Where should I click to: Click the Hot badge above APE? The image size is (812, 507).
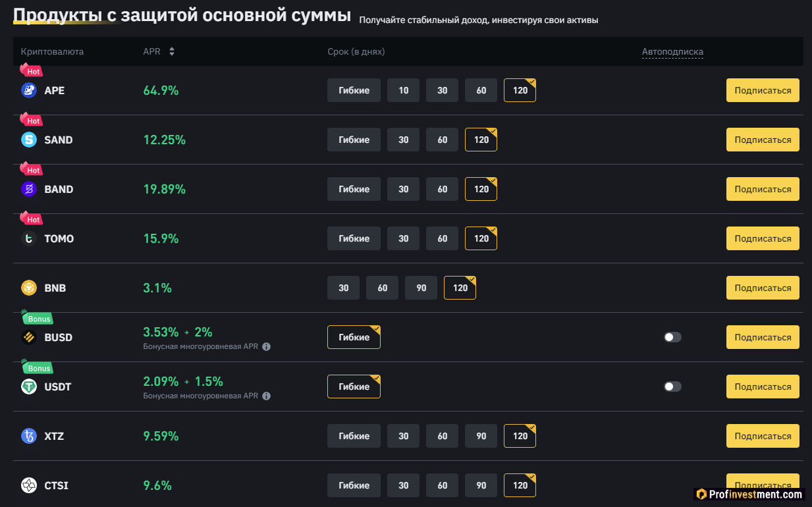click(x=31, y=70)
